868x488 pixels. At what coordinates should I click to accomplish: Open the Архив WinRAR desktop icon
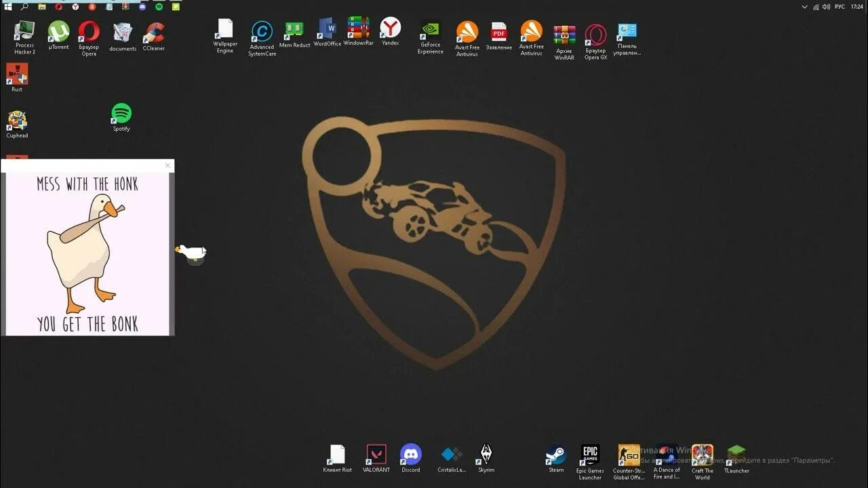click(564, 42)
